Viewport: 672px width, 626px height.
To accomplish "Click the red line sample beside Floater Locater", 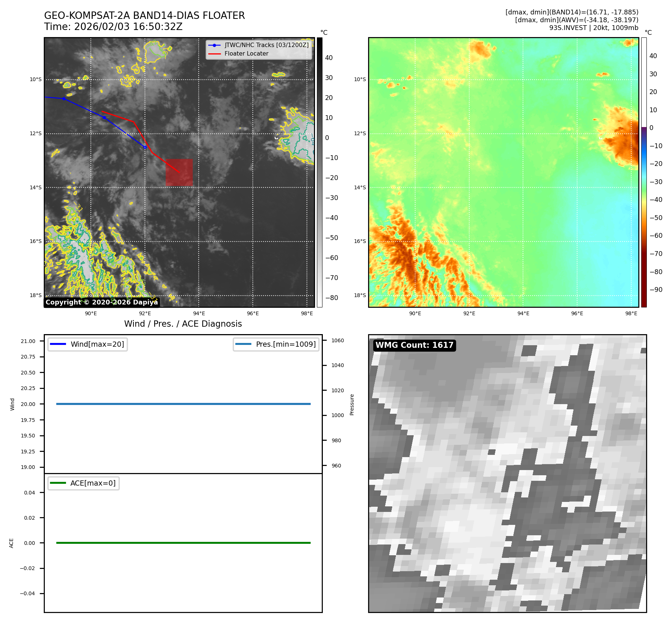I will pyautogui.click(x=214, y=54).
